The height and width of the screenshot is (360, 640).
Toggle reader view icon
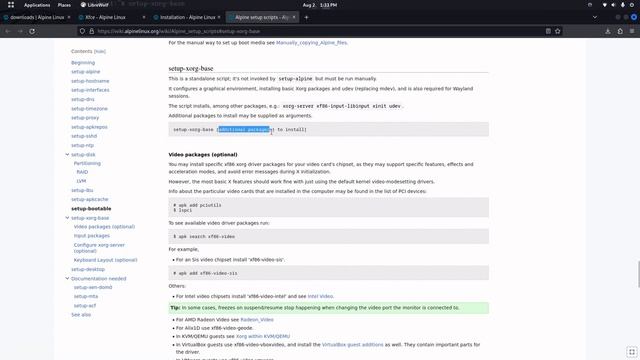click(x=548, y=31)
